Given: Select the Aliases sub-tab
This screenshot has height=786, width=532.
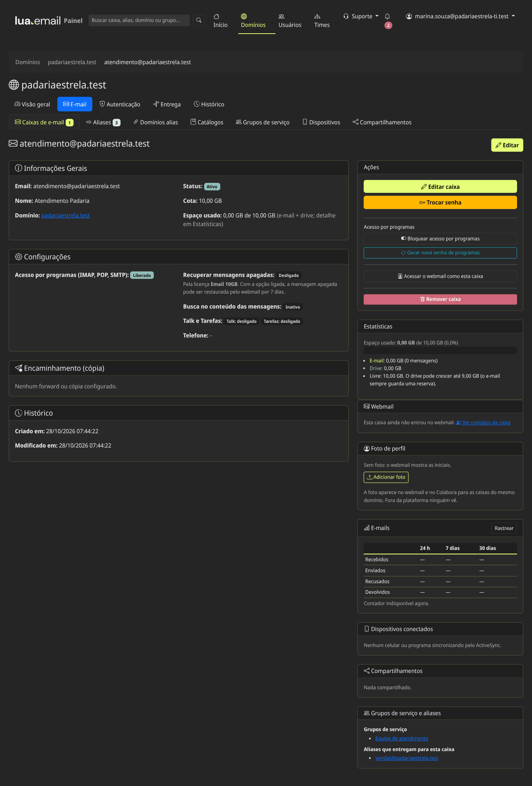Looking at the screenshot, I should (103, 122).
